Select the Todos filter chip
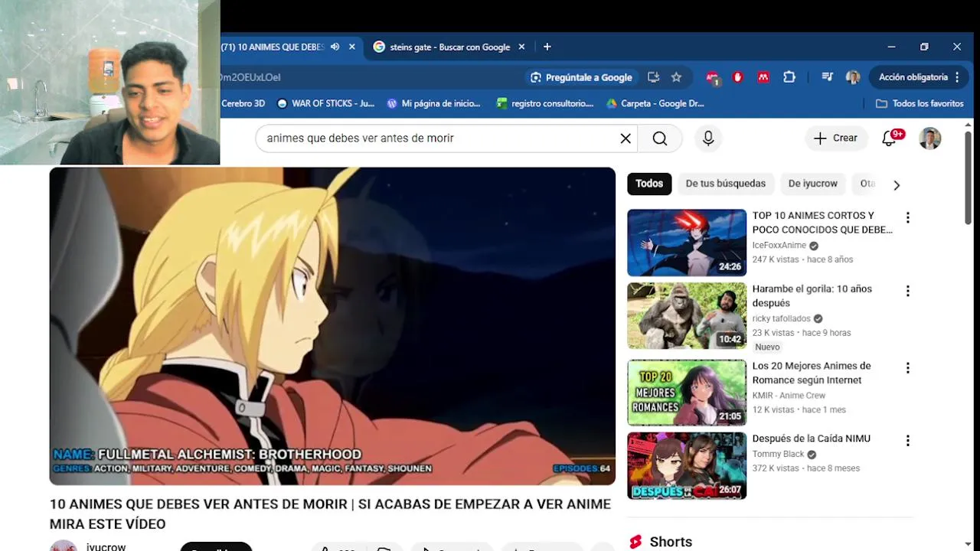 pyautogui.click(x=649, y=184)
